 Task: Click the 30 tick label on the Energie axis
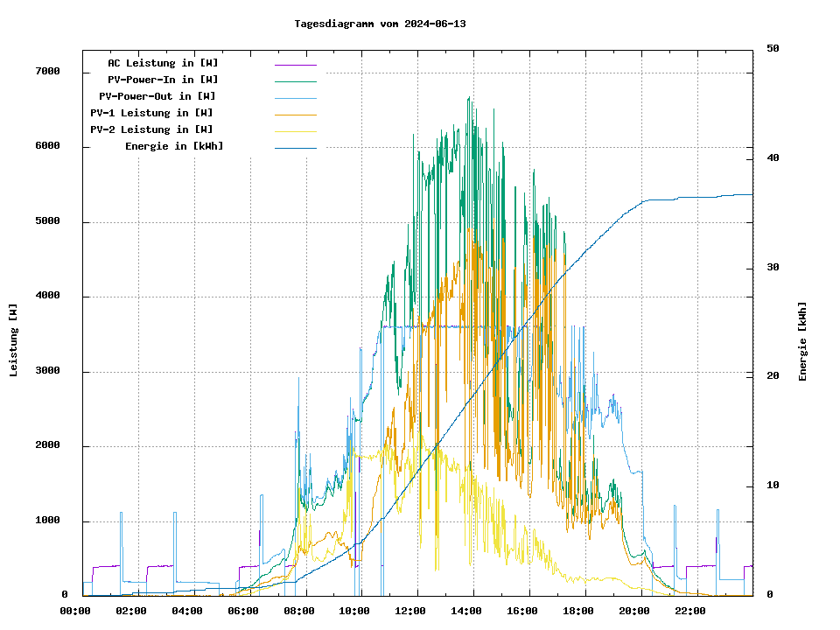point(773,267)
